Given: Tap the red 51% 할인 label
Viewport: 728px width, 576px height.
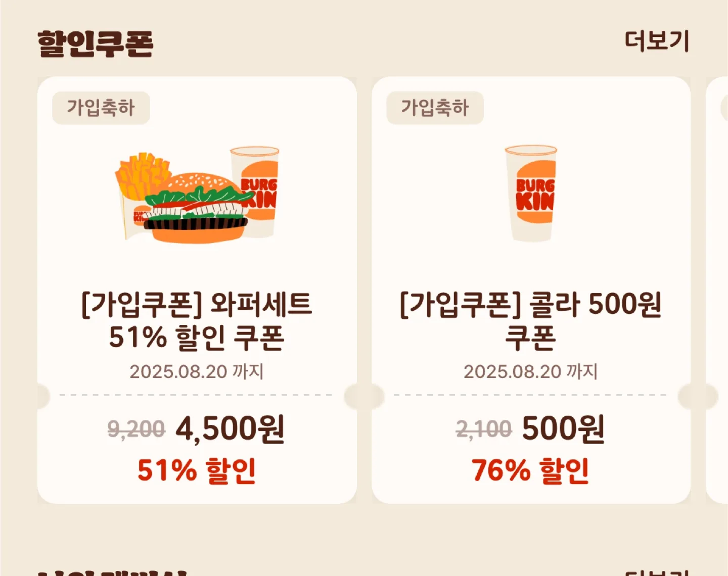Looking at the screenshot, I should tap(197, 470).
